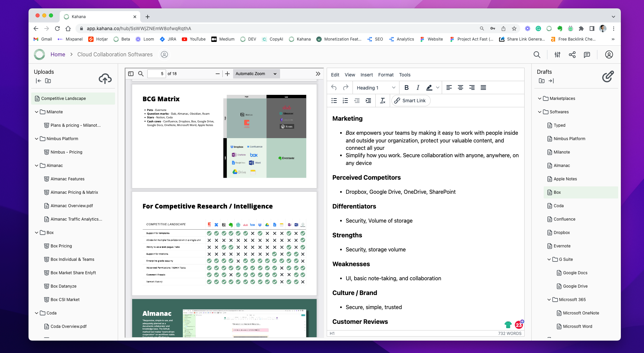
Task: Click the Kahana logo
Action: tap(39, 54)
